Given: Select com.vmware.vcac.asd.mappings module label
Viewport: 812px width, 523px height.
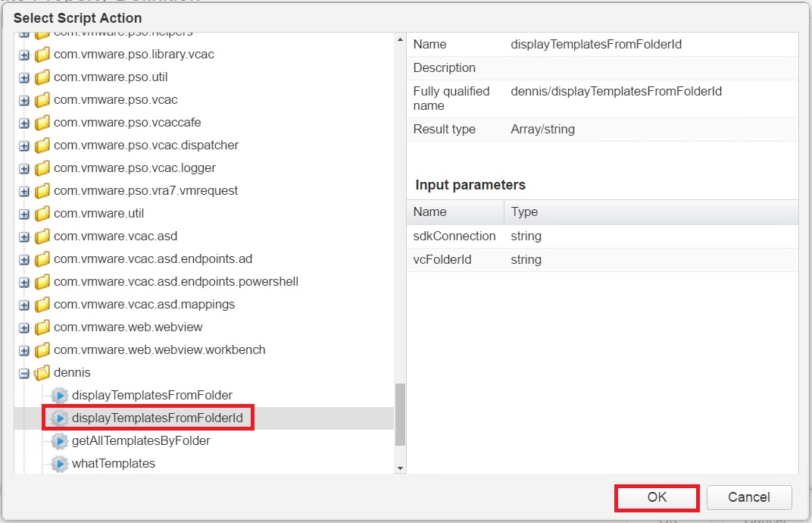Looking at the screenshot, I should pos(144,304).
